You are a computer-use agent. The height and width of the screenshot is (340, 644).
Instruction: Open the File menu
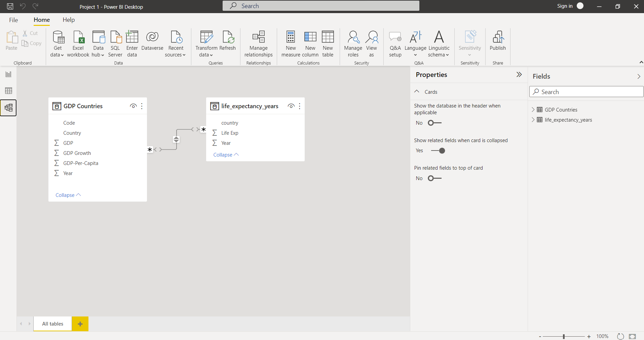(x=13, y=20)
